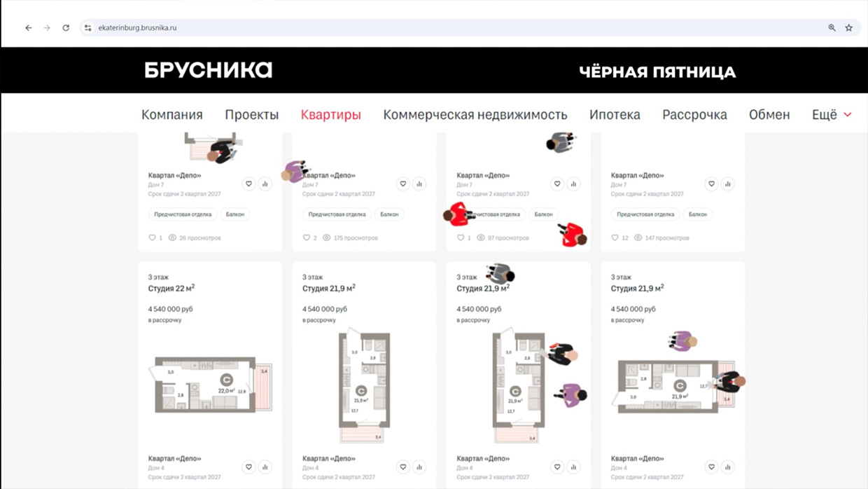The image size is (868, 489).
Task: Open browser zoom magnifier icon in address bar
Action: tap(832, 28)
